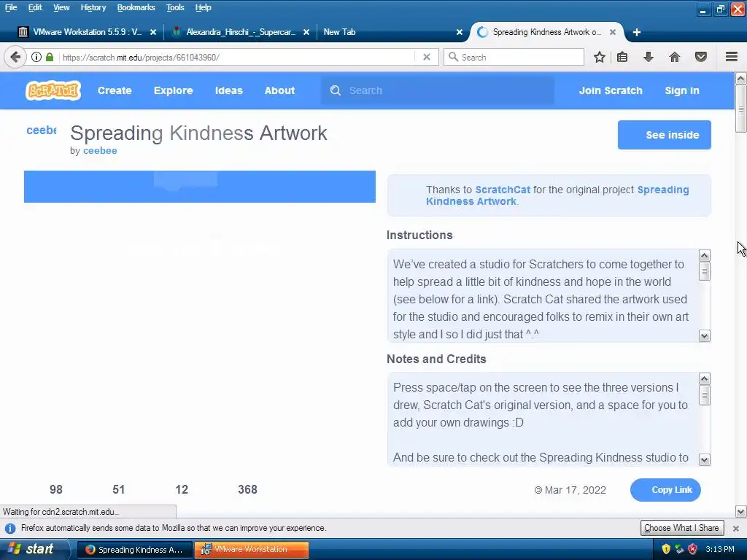Click Create in the Scratch navbar
The height and width of the screenshot is (560, 747).
click(x=115, y=90)
